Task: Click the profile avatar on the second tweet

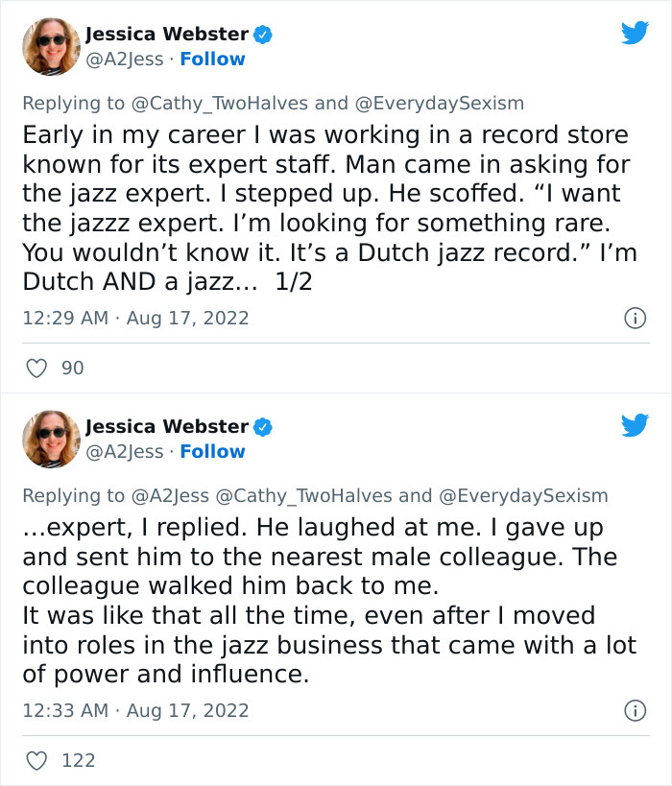Action: [x=50, y=439]
